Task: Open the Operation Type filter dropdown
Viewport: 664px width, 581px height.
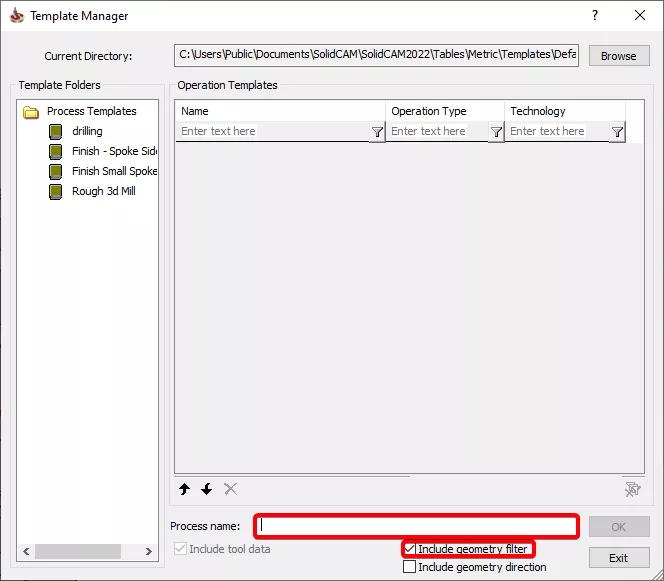Action: coord(496,132)
